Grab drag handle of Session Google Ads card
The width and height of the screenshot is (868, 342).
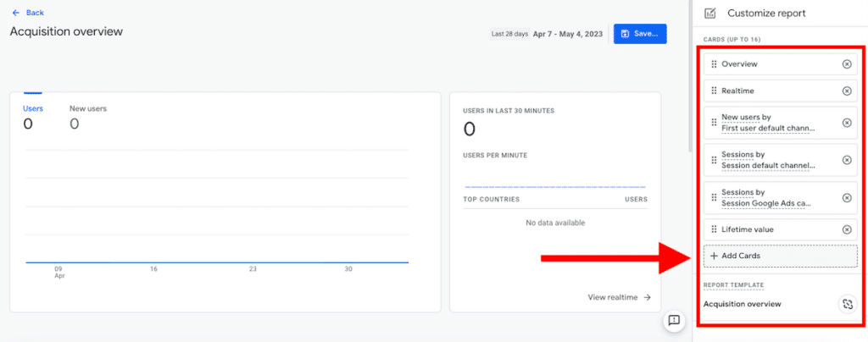coord(714,198)
